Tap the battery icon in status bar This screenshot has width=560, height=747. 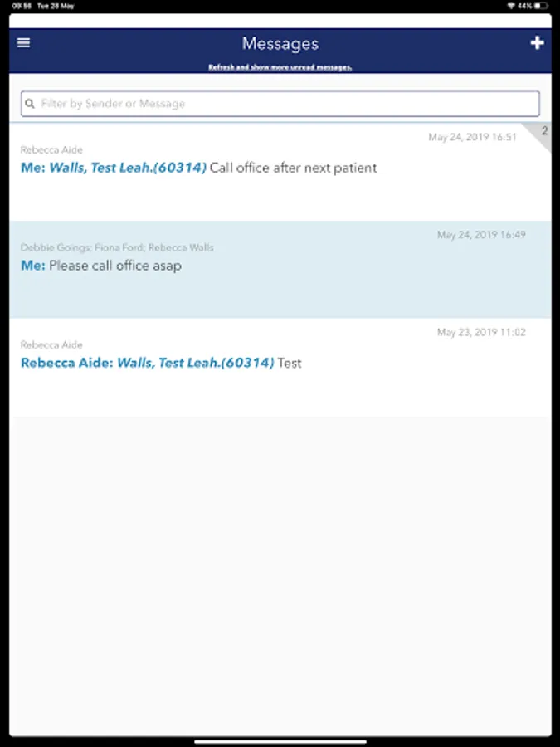pos(541,6)
